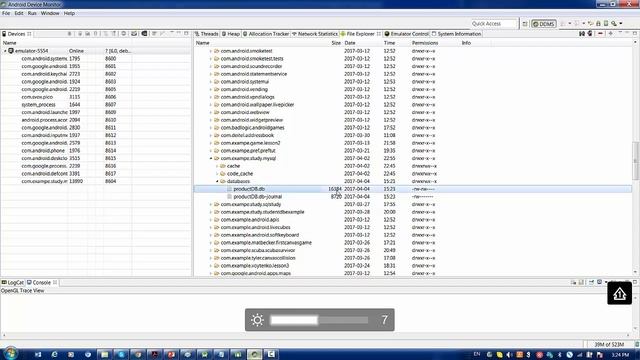The image size is (640, 360).
Task: Switch to the Threads tab
Action: [207, 34]
